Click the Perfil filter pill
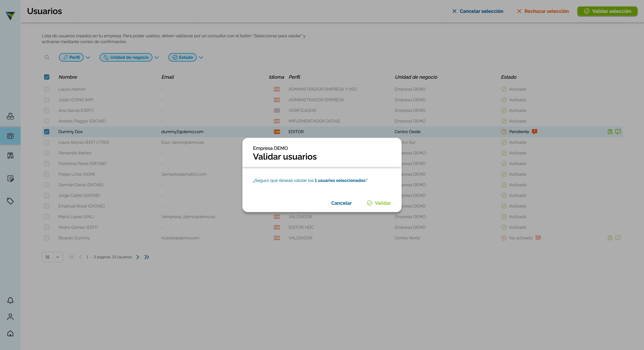This screenshot has height=350, width=644. (71, 57)
